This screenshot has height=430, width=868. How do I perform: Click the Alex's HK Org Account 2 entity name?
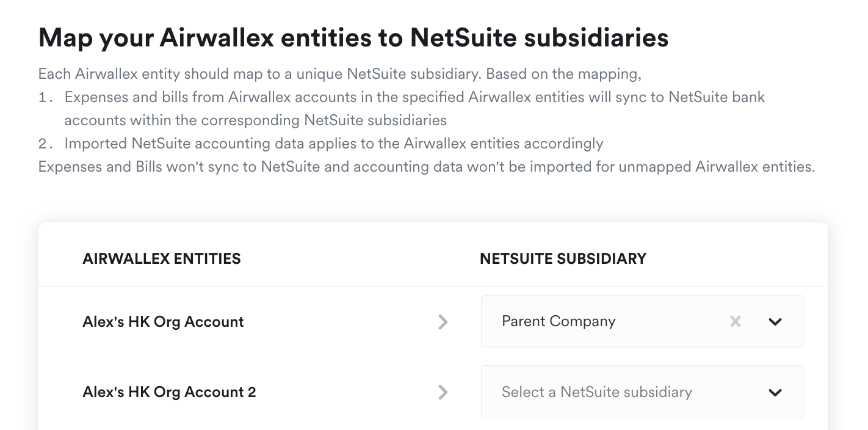[169, 392]
